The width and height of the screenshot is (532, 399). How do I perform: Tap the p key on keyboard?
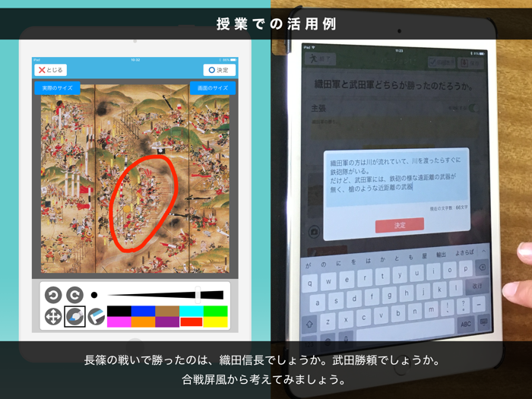point(466,269)
